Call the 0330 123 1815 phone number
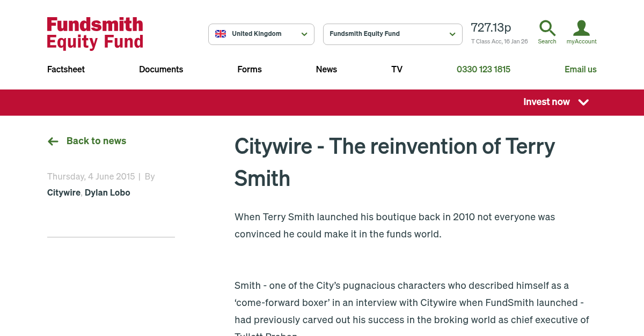The width and height of the screenshot is (644, 336). tap(483, 70)
